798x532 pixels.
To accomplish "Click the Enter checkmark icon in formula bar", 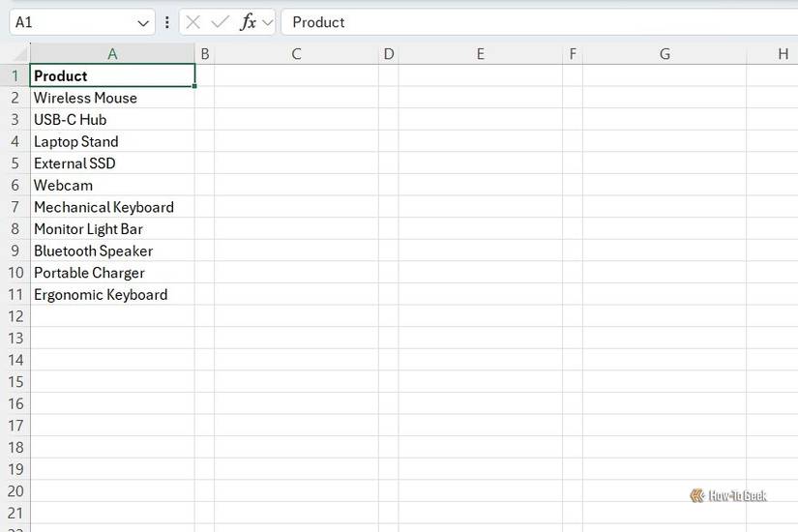I will [220, 22].
